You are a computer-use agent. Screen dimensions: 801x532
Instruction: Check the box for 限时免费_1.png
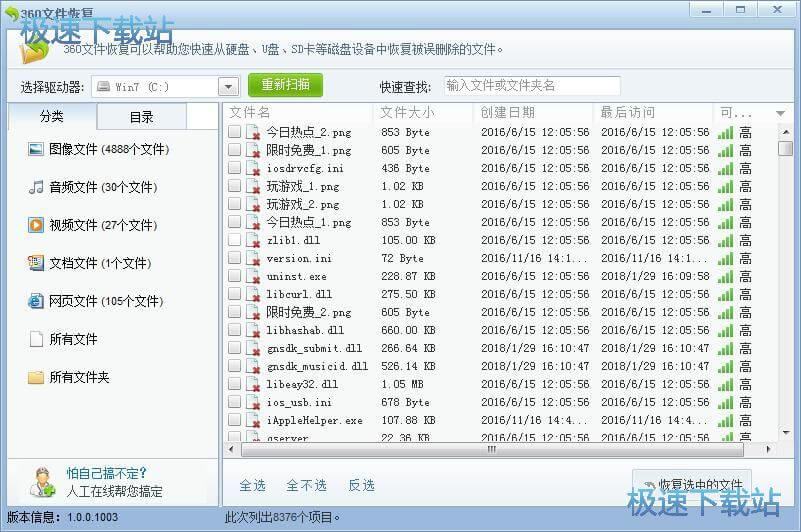click(x=234, y=150)
